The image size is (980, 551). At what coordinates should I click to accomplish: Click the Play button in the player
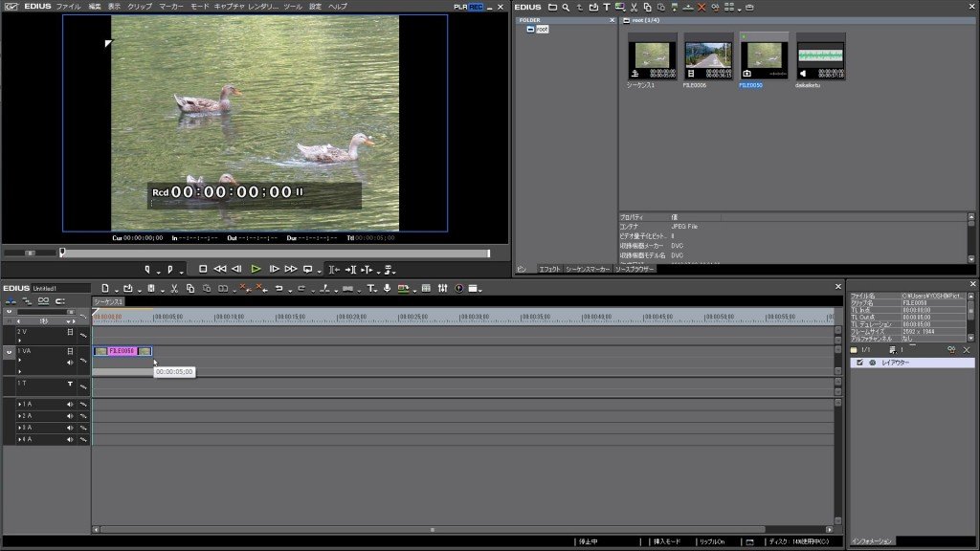coord(256,269)
